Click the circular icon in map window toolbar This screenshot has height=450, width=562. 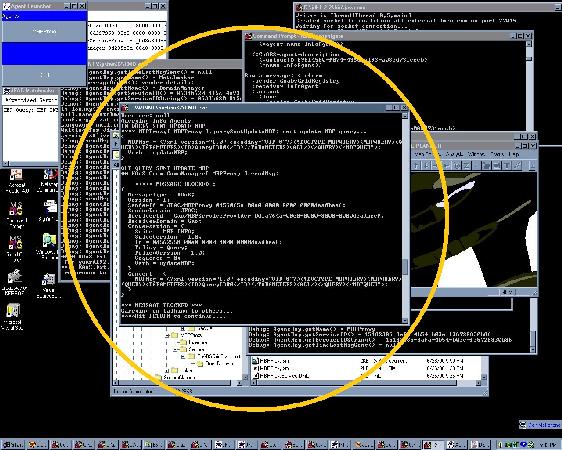[457, 166]
